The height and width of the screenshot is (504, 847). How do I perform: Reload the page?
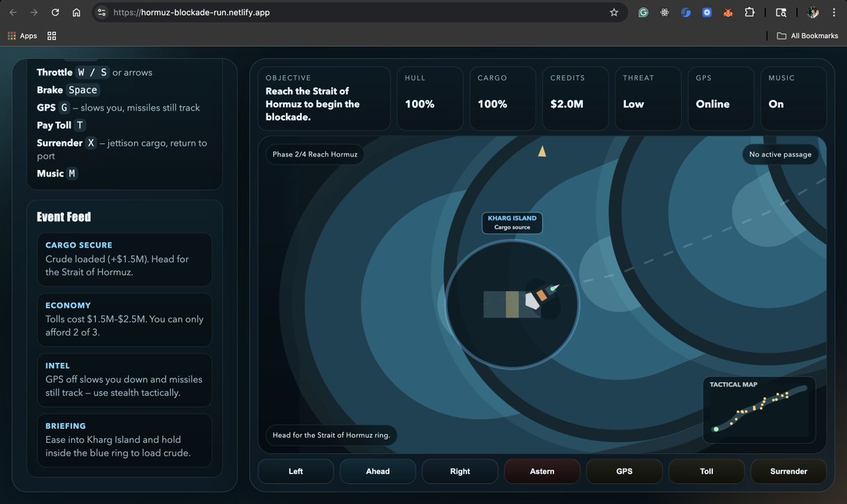[55, 13]
